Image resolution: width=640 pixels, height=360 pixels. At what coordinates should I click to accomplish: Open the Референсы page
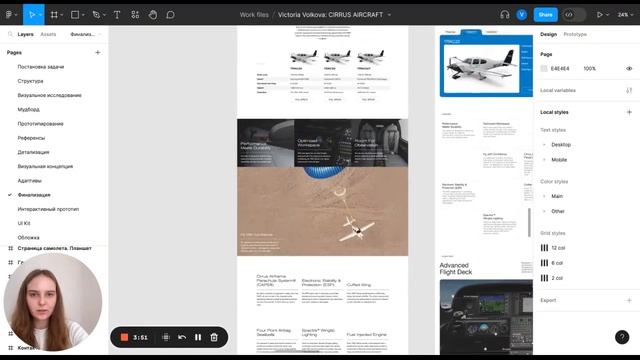point(31,138)
